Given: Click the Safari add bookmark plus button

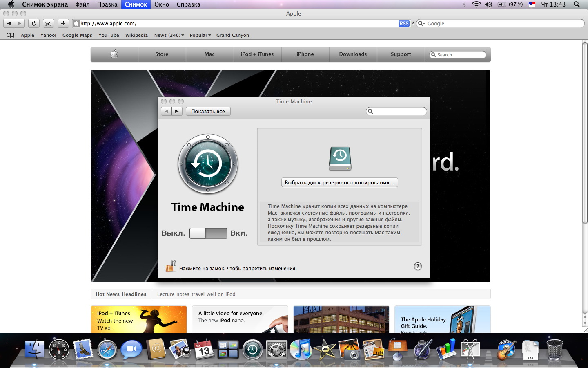Looking at the screenshot, I should pos(63,23).
